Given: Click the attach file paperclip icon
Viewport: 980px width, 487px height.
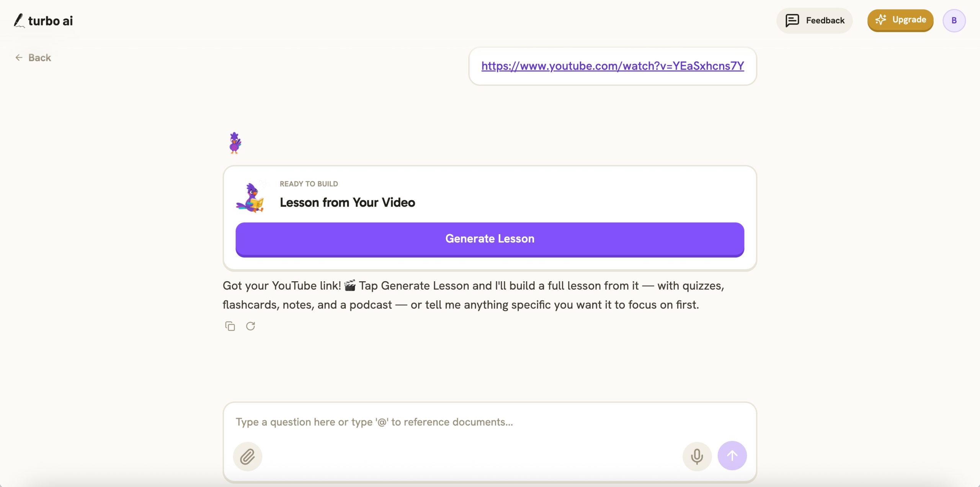Looking at the screenshot, I should point(248,456).
